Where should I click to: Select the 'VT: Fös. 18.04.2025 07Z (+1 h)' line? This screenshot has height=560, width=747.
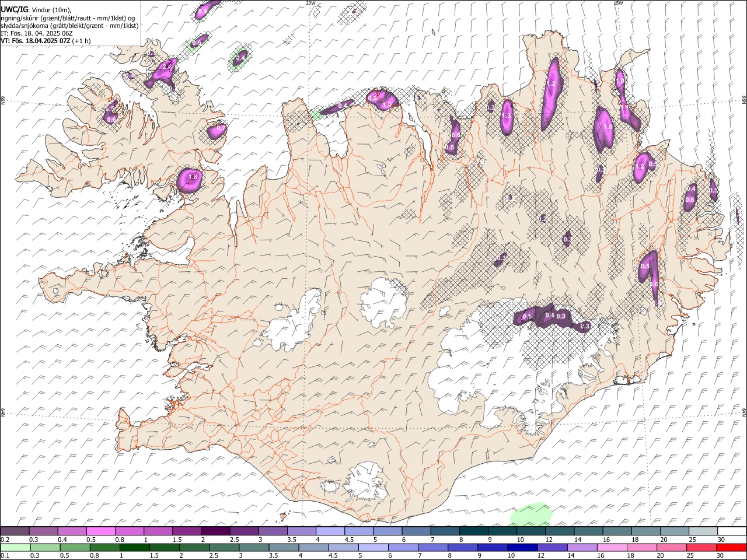point(46,41)
